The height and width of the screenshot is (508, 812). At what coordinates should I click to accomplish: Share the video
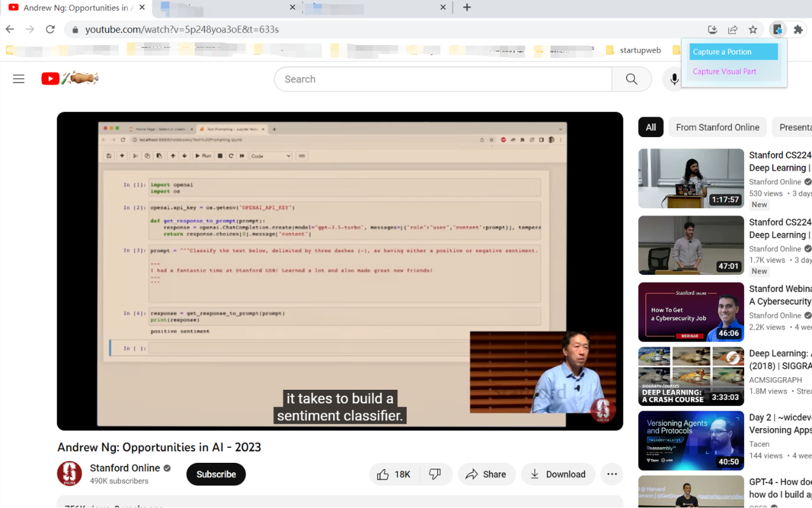tap(486, 474)
